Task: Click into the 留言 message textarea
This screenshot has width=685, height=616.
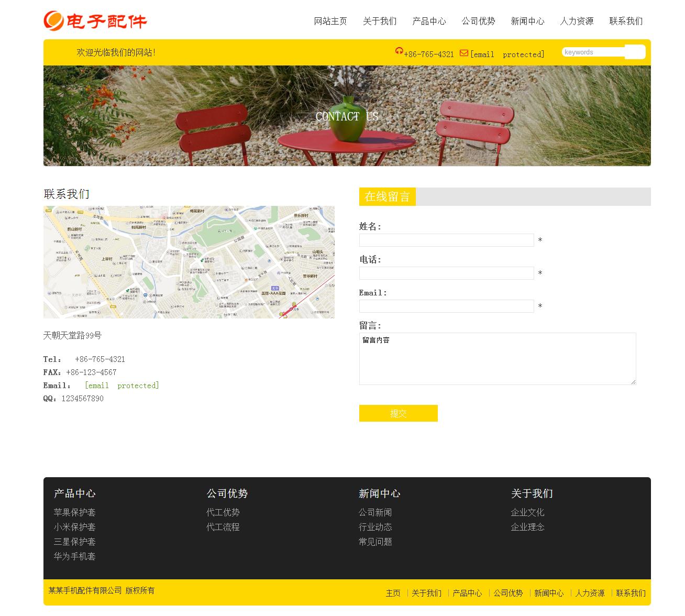Action: pyautogui.click(x=497, y=359)
